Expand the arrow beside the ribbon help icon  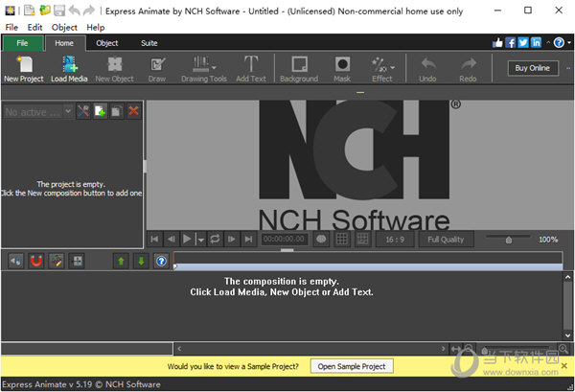click(x=569, y=43)
